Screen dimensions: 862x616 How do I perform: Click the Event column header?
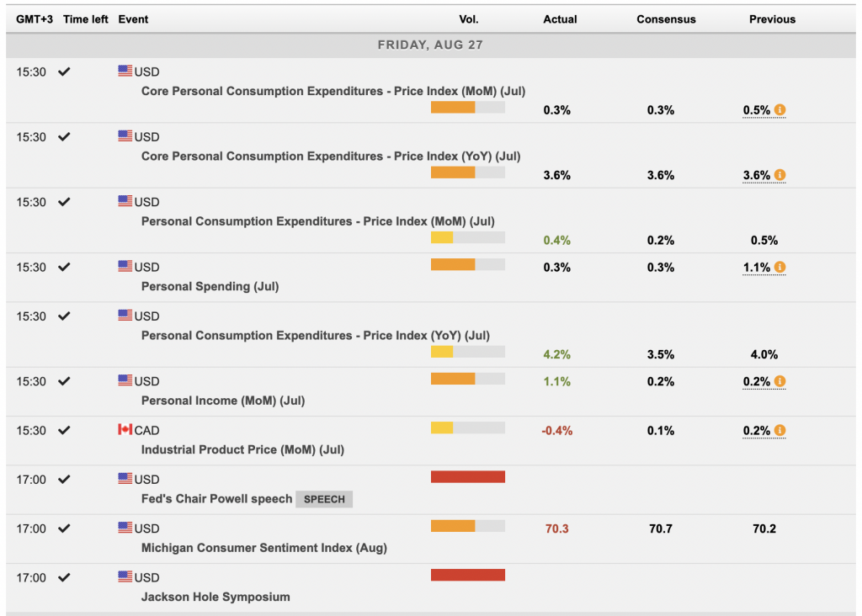133,19
